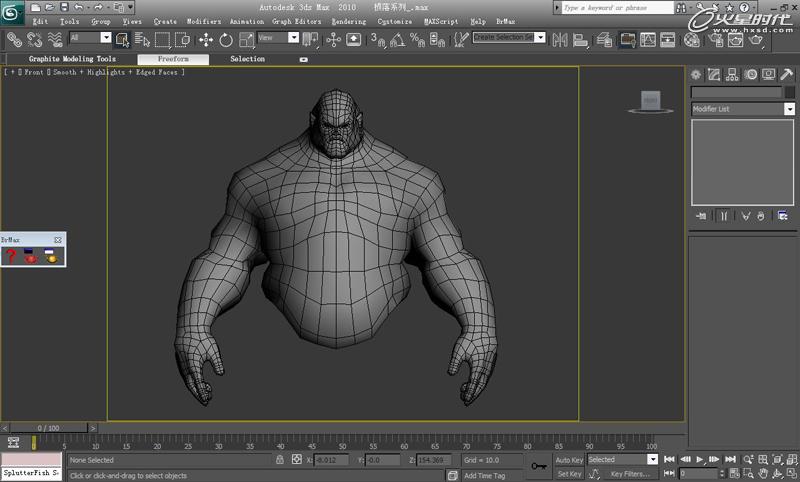This screenshot has height=482, width=800.
Task: Click the Key Filters button
Action: [x=630, y=473]
